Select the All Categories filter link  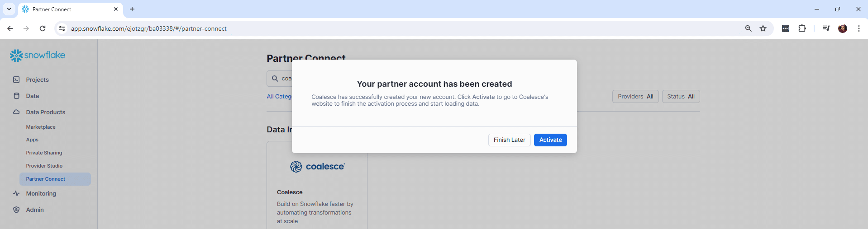pyautogui.click(x=279, y=96)
